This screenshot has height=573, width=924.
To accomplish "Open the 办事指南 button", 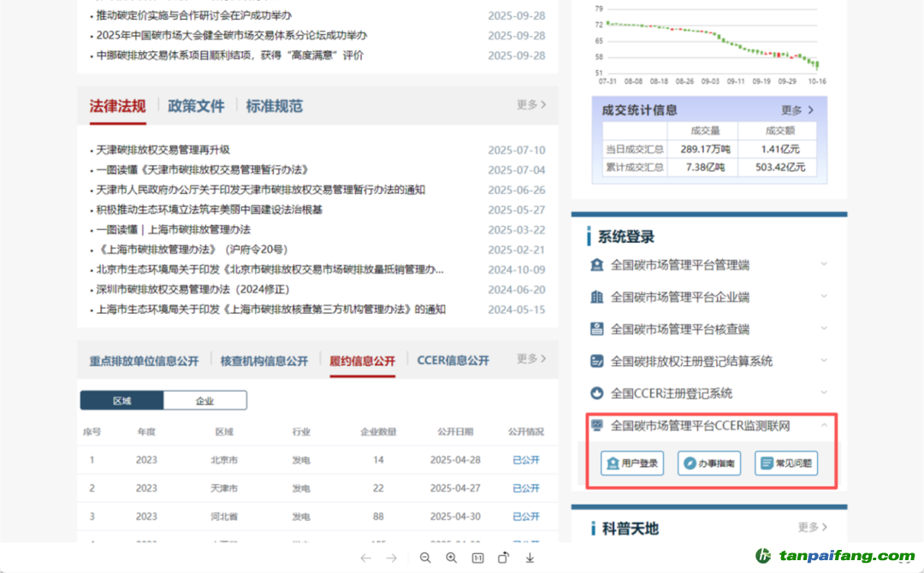I will [x=709, y=464].
